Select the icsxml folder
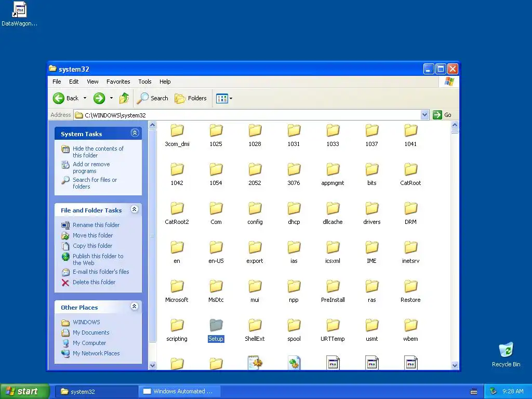532x399 pixels. point(332,252)
